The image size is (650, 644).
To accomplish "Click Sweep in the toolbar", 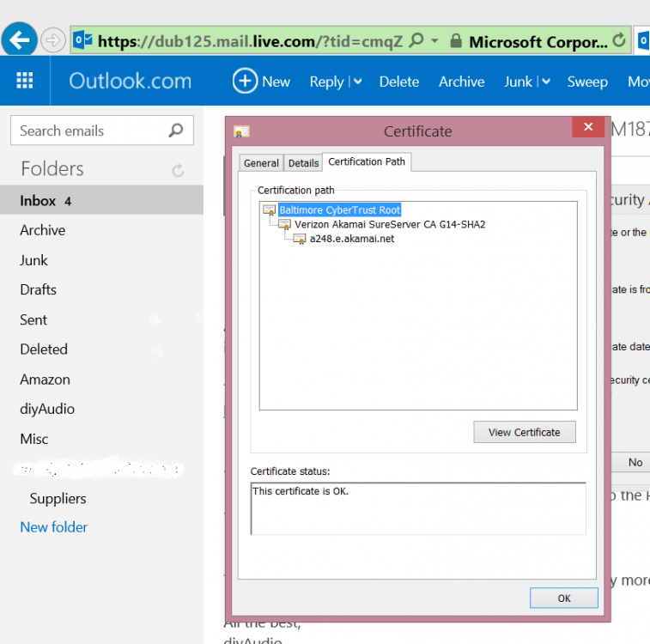I will point(587,82).
